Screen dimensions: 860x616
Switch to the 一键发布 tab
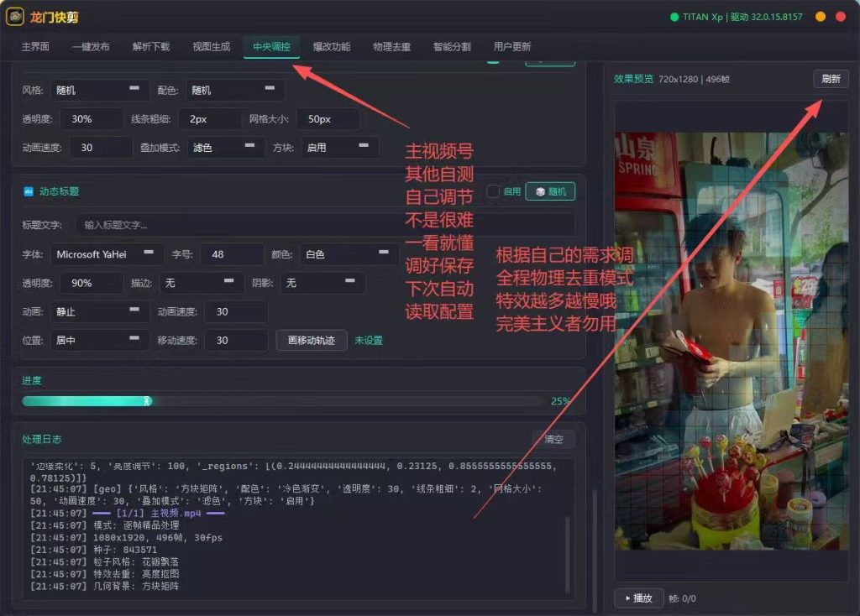pos(91,47)
